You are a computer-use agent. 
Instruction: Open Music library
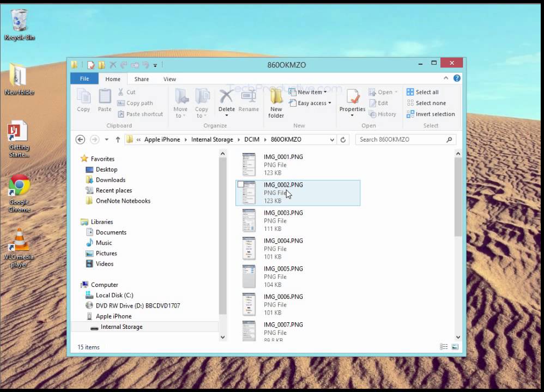coord(99,243)
